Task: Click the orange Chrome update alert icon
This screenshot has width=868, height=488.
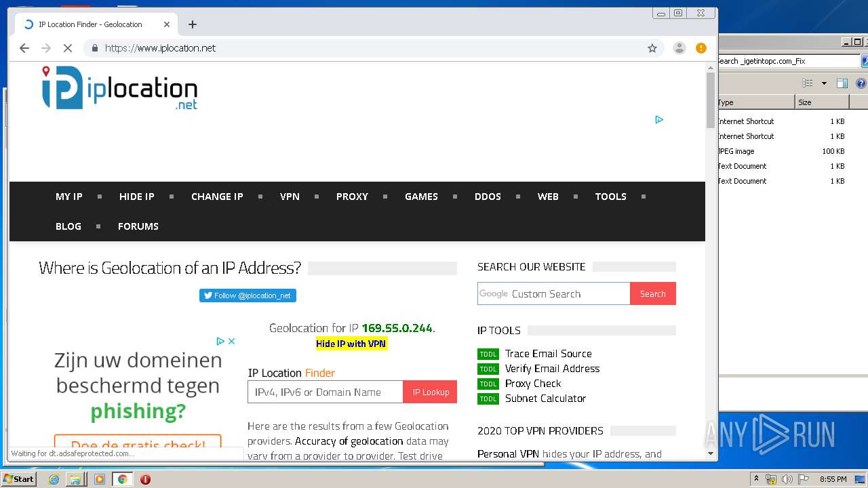Action: coord(701,48)
